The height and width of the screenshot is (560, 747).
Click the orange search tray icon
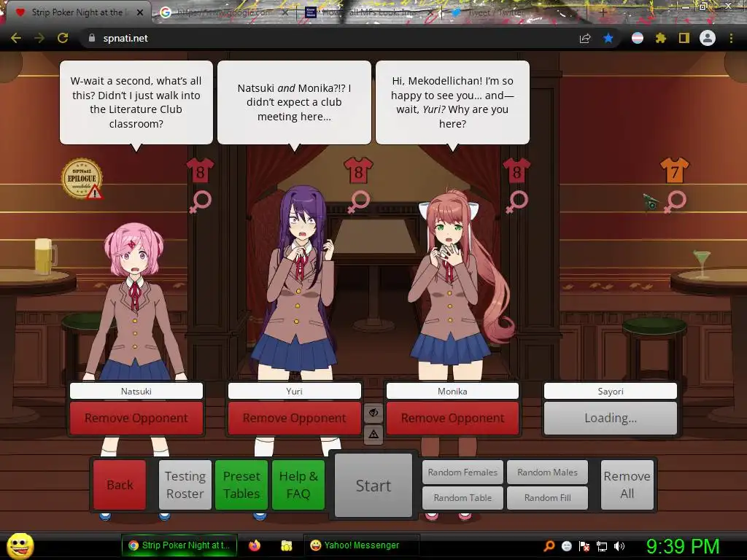click(x=549, y=545)
